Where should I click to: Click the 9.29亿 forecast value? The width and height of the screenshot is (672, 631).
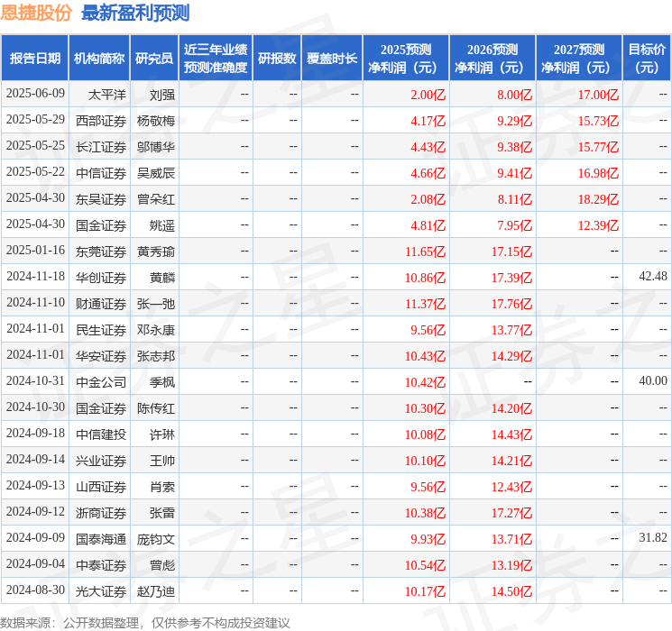click(515, 121)
